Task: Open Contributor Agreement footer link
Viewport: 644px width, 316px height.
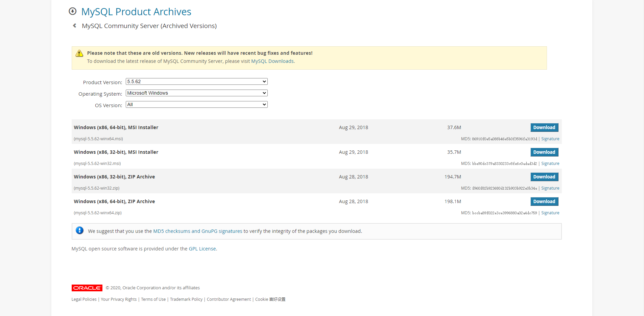Action: tap(229, 299)
